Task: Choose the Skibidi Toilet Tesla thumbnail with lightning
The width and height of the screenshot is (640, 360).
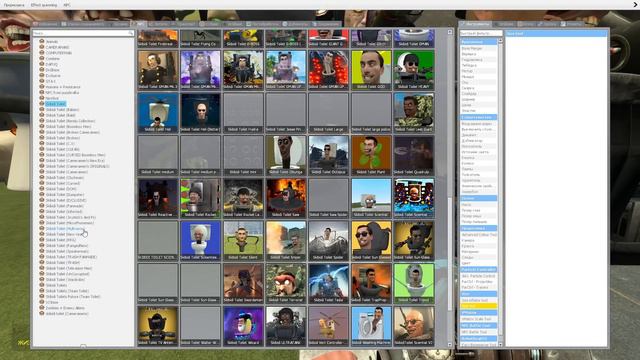Action: [x=329, y=283]
